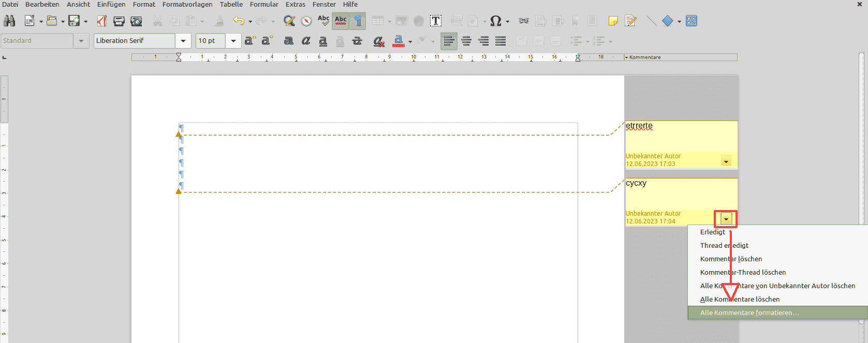Open the Datei menu
The width and height of the screenshot is (868, 343).
coord(10,4)
